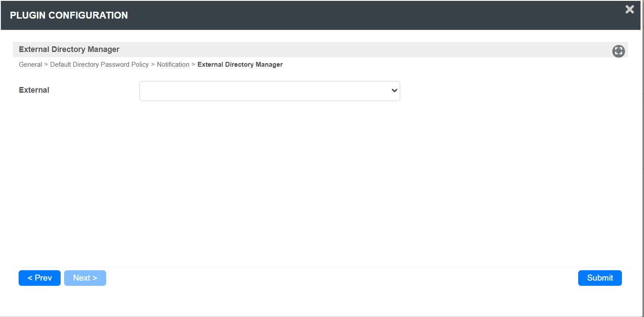Image resolution: width=644 pixels, height=317 pixels.
Task: Go back with the Prev button
Action: pyautogui.click(x=39, y=278)
